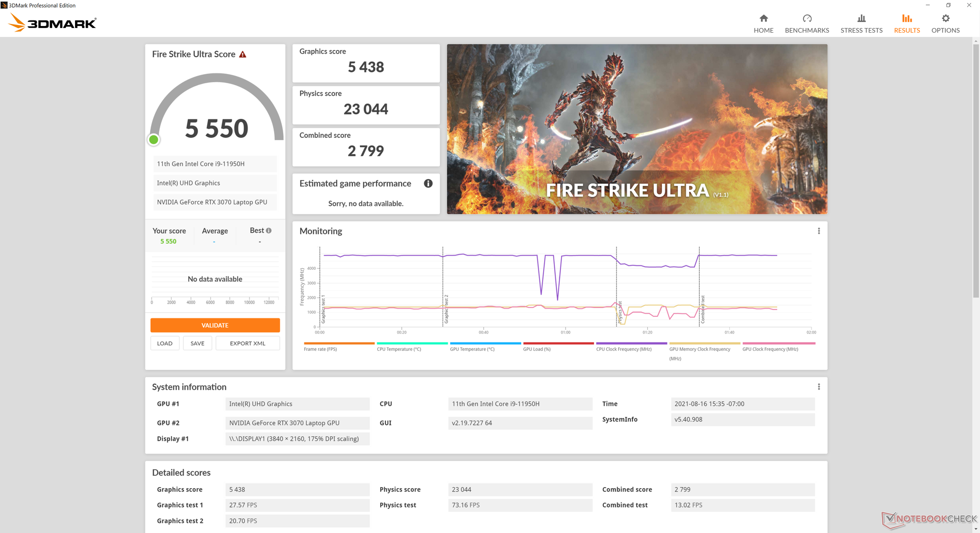Toggle the CPU Temperature legend swatch
The width and height of the screenshot is (980, 533).
[x=412, y=343]
